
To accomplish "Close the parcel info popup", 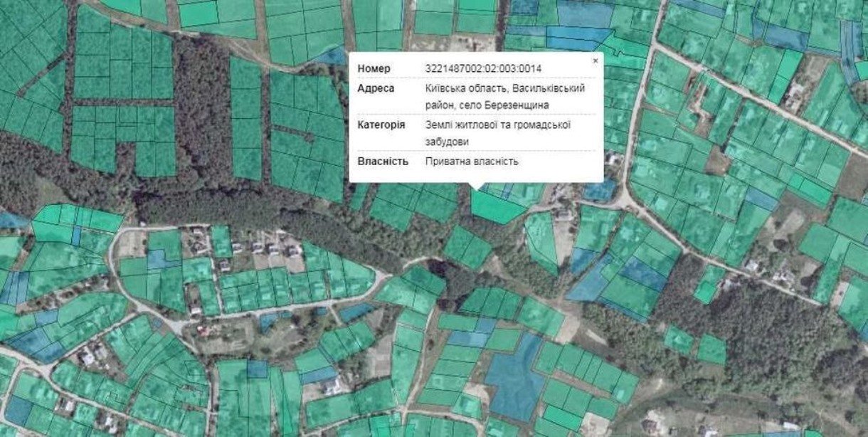I will point(596,61).
